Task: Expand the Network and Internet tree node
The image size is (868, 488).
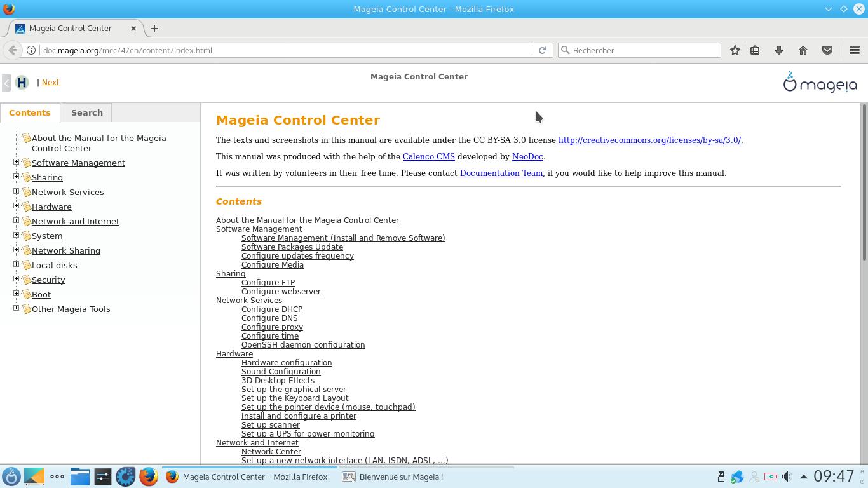Action: (16, 220)
